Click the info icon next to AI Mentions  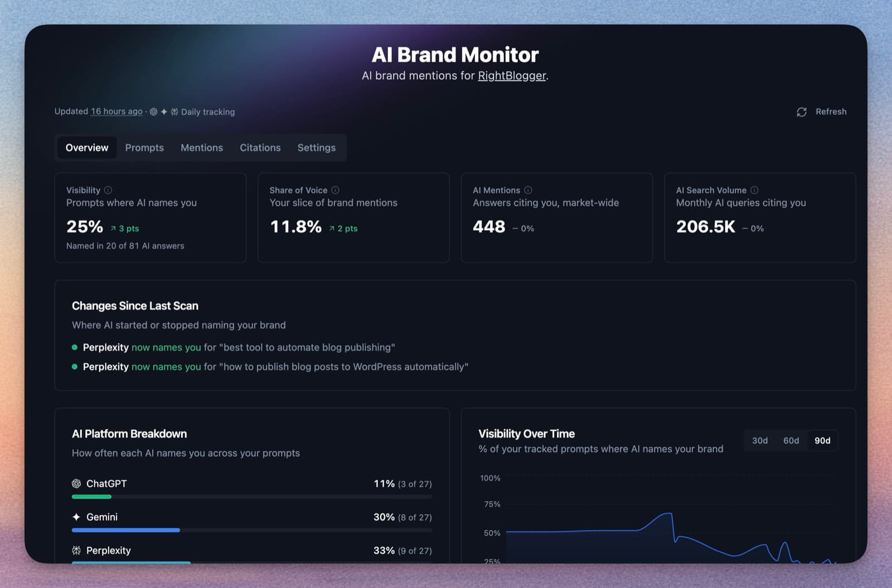[528, 190]
